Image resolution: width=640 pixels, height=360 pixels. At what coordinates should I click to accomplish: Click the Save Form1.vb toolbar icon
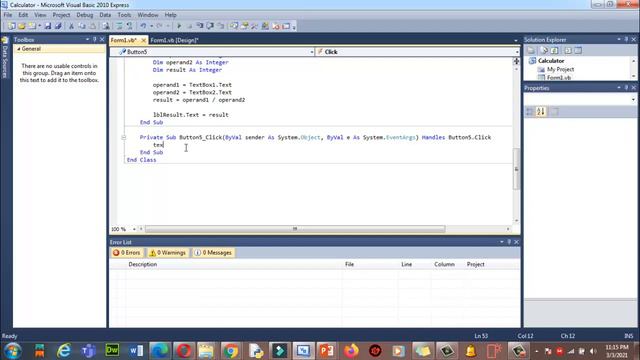click(48, 26)
